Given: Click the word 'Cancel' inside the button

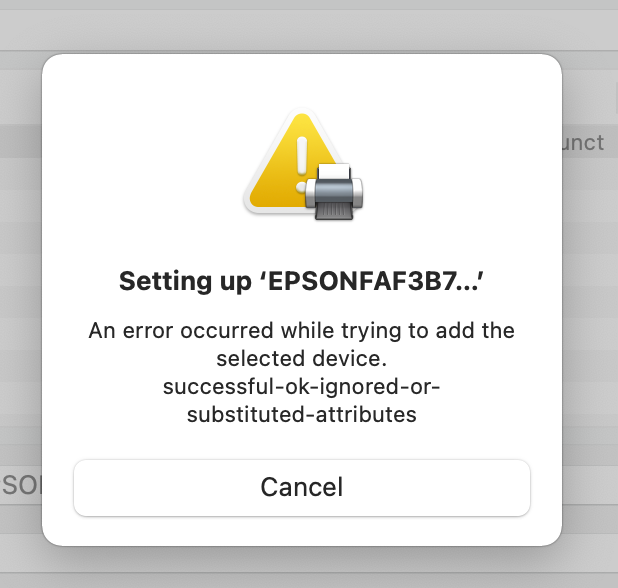Looking at the screenshot, I should coord(302,488).
